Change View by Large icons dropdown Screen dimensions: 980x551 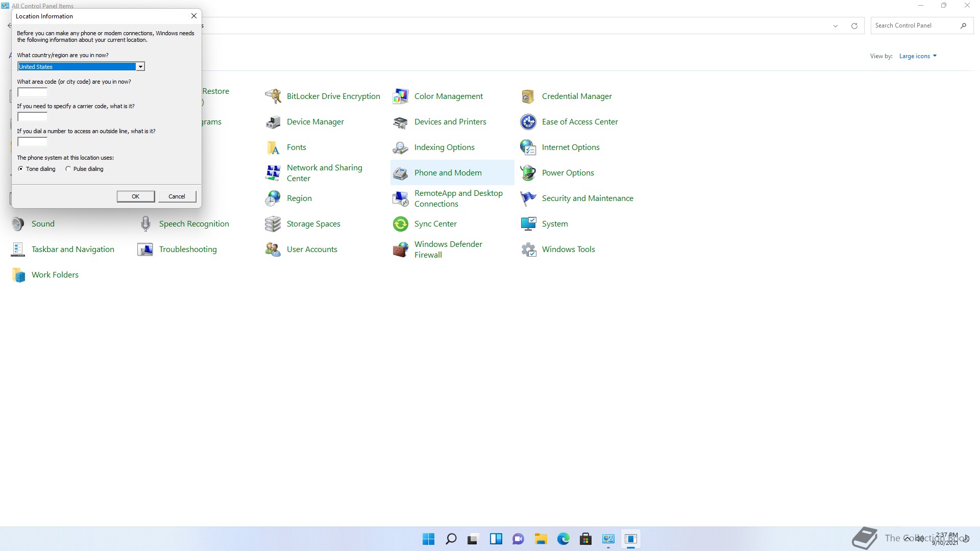point(918,56)
